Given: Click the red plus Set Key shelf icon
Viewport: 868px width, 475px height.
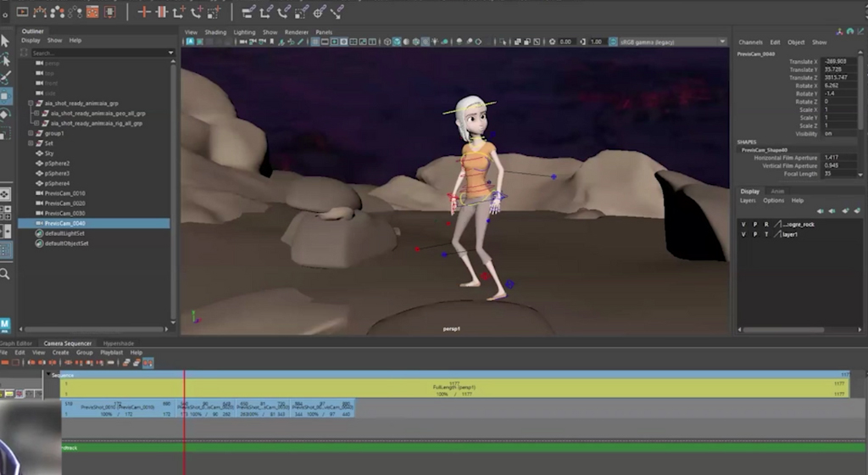Looking at the screenshot, I should click(143, 12).
